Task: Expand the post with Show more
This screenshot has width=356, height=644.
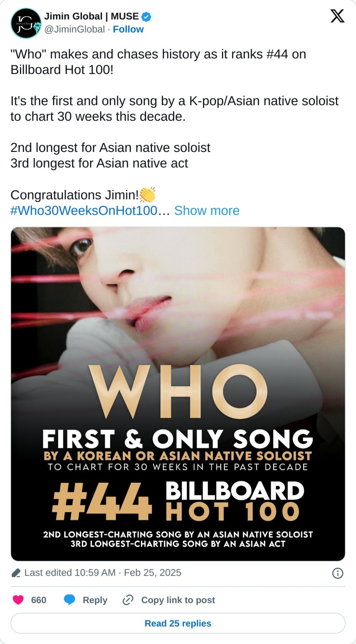Action: (207, 211)
